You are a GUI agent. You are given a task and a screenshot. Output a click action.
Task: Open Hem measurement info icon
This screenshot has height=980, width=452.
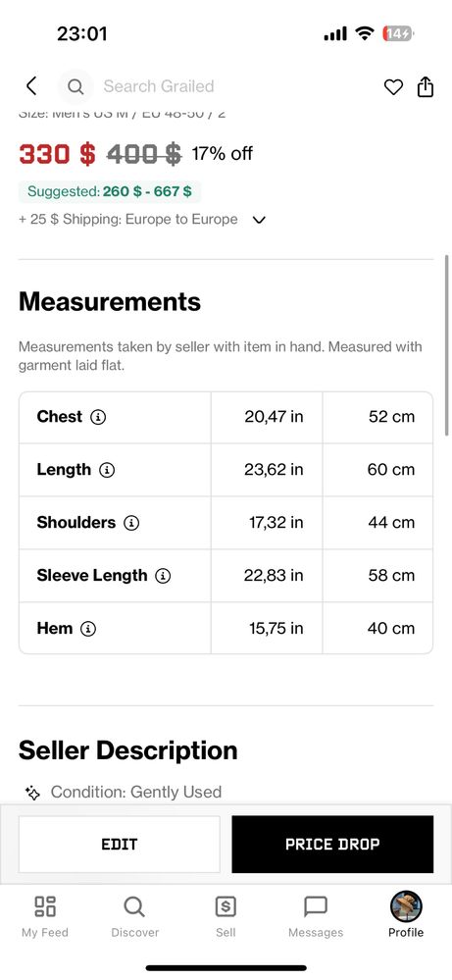pos(88,629)
